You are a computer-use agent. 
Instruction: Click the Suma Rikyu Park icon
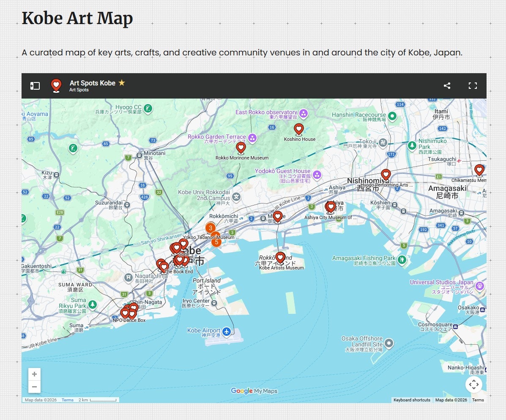tap(93, 305)
